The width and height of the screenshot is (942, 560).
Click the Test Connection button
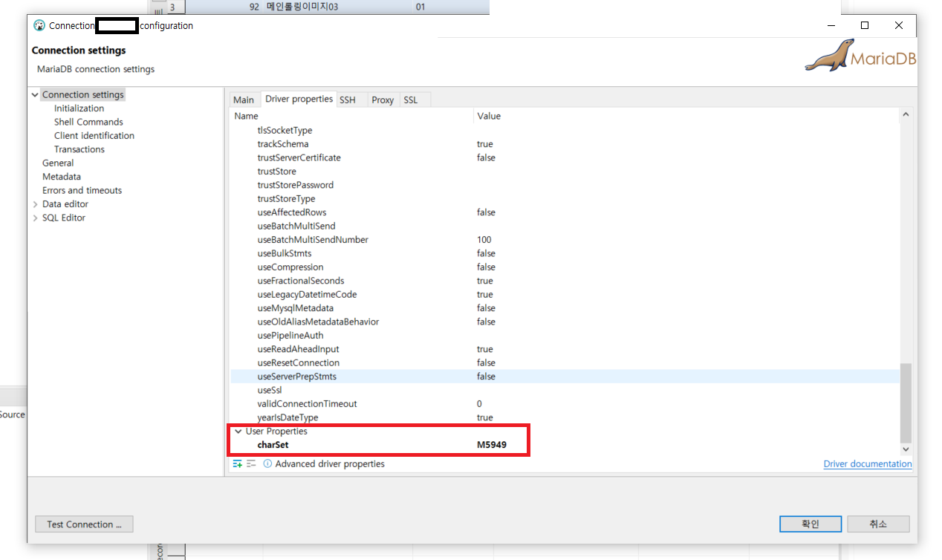[x=83, y=524]
